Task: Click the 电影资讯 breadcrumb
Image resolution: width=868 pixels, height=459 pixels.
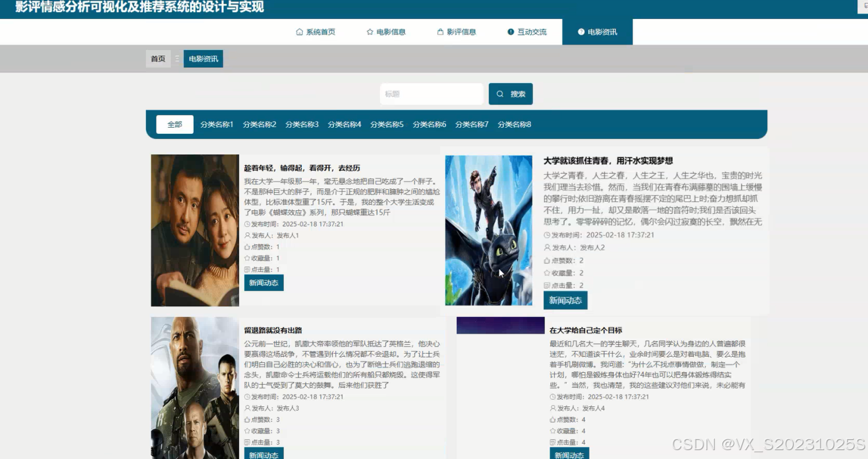Action: [203, 59]
